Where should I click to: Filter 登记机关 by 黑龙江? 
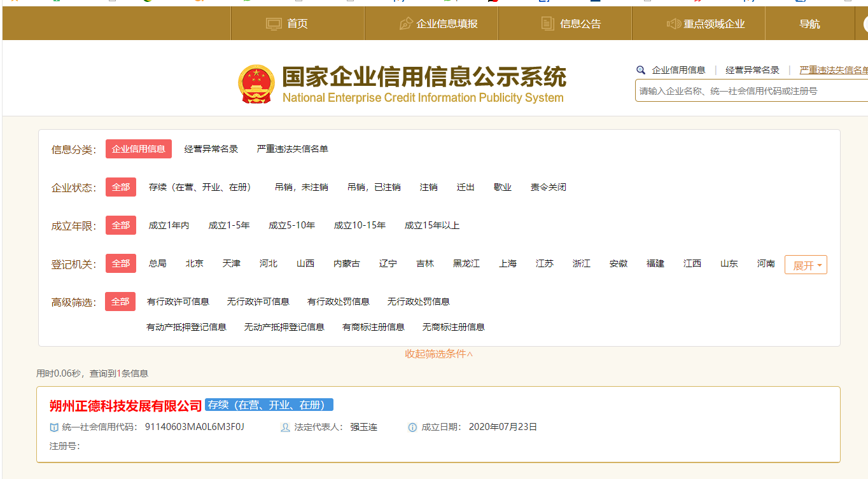click(466, 263)
